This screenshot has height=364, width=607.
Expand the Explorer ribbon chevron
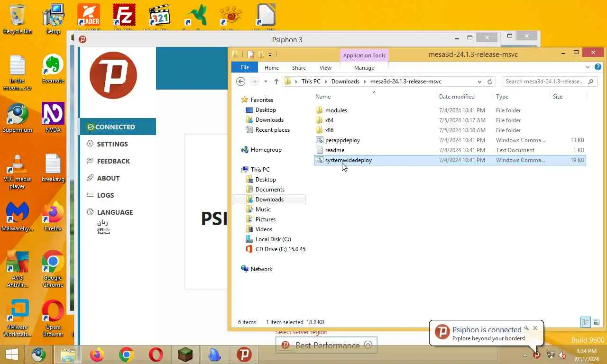click(588, 67)
